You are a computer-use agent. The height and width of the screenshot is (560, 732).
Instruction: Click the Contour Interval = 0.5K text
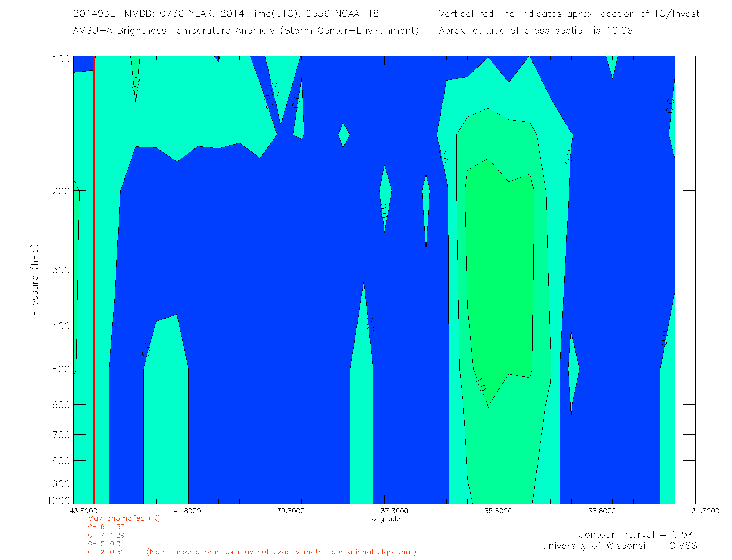[x=635, y=534]
